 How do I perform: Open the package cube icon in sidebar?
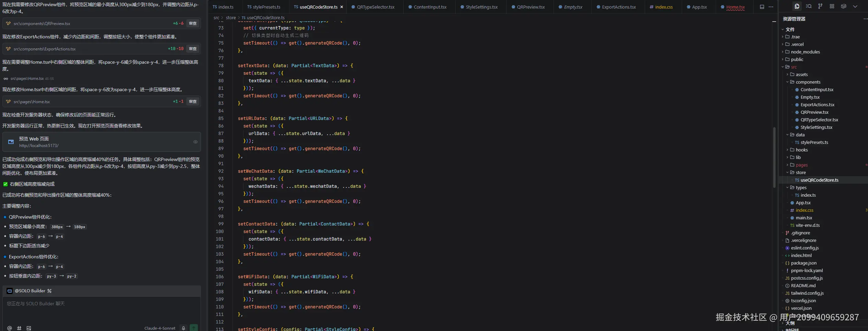pyautogui.click(x=844, y=6)
